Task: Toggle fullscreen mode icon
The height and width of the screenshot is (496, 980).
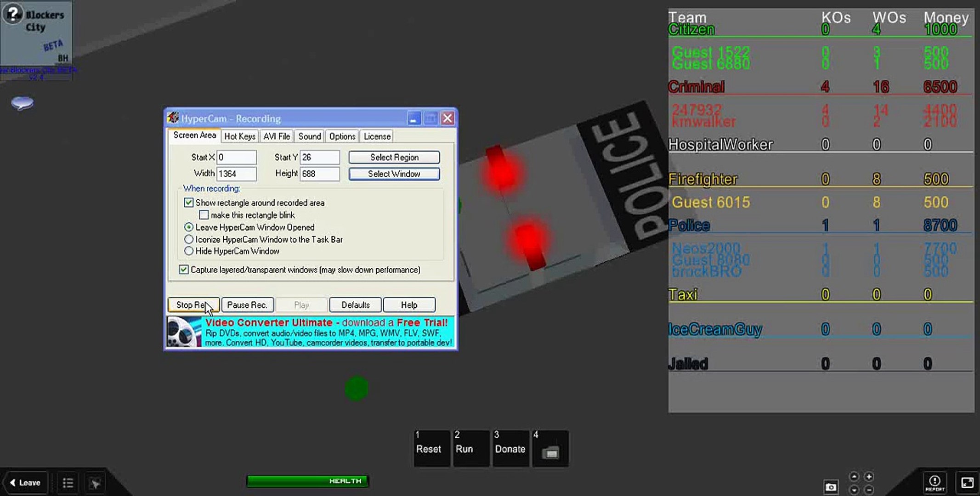Action: 967,483
